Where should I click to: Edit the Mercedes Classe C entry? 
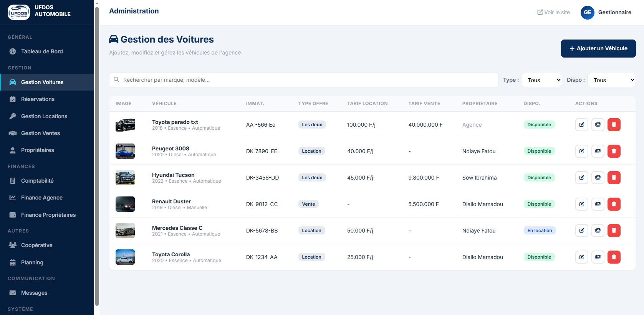tap(581, 231)
